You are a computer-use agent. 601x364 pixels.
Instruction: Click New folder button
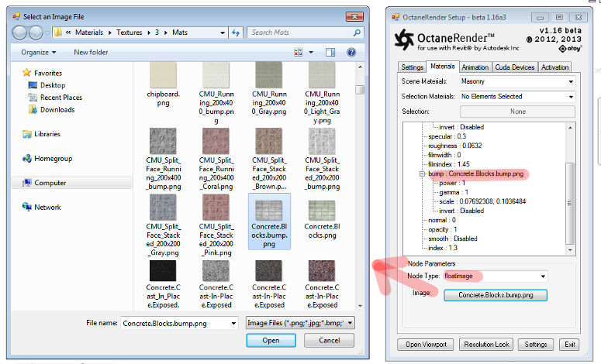coord(91,53)
